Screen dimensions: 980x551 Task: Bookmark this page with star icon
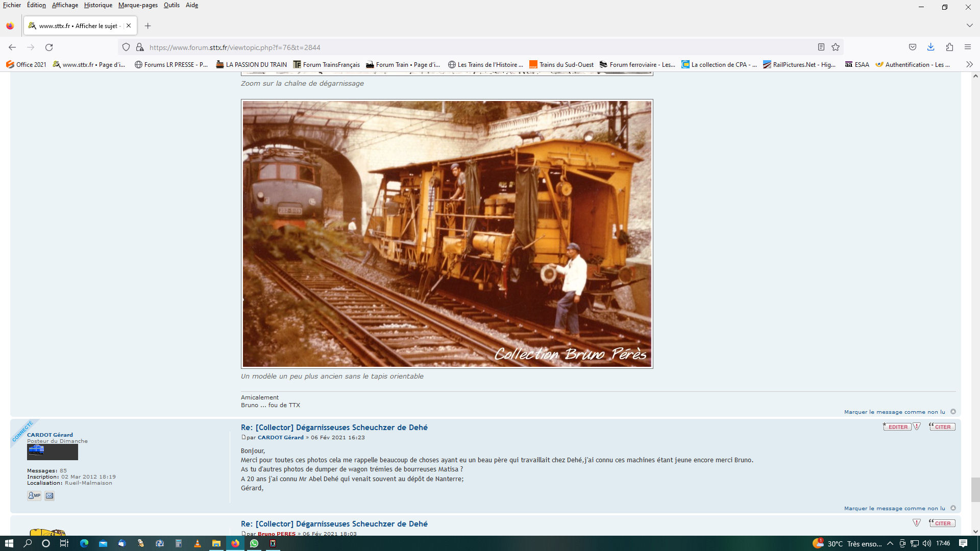pyautogui.click(x=836, y=47)
